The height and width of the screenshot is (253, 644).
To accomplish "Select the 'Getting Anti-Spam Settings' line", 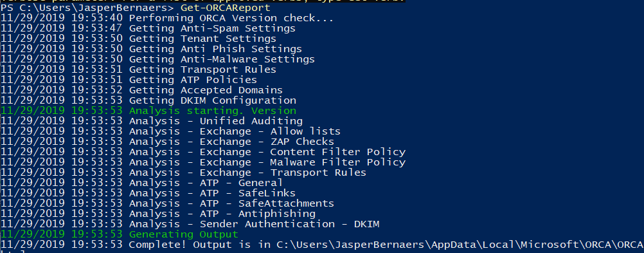I will pos(148,28).
